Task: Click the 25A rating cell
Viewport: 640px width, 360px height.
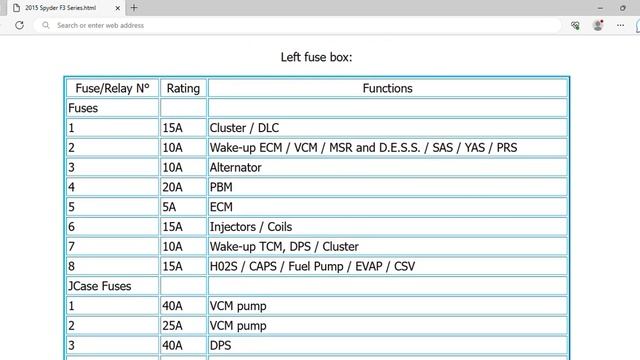Action: click(183, 326)
